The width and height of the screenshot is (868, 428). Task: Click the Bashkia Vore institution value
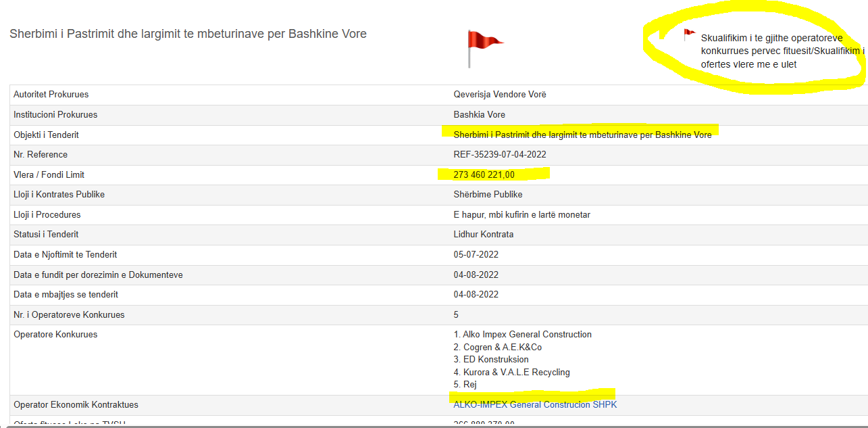pyautogui.click(x=479, y=115)
